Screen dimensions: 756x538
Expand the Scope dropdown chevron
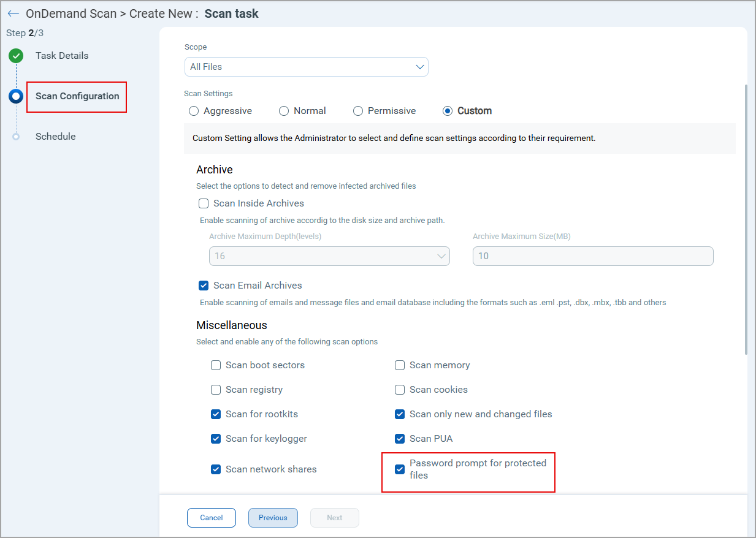[x=420, y=67]
